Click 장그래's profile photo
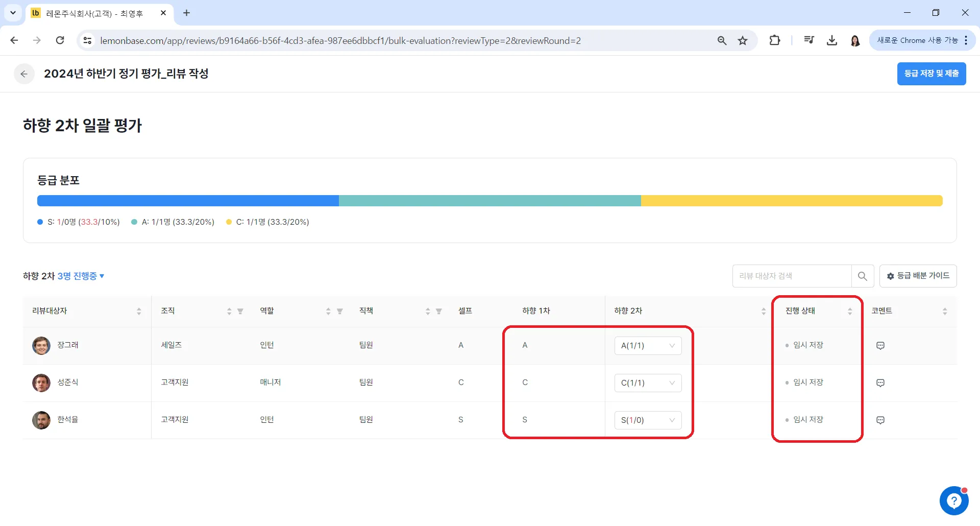This screenshot has width=980, height=526. pos(41,346)
